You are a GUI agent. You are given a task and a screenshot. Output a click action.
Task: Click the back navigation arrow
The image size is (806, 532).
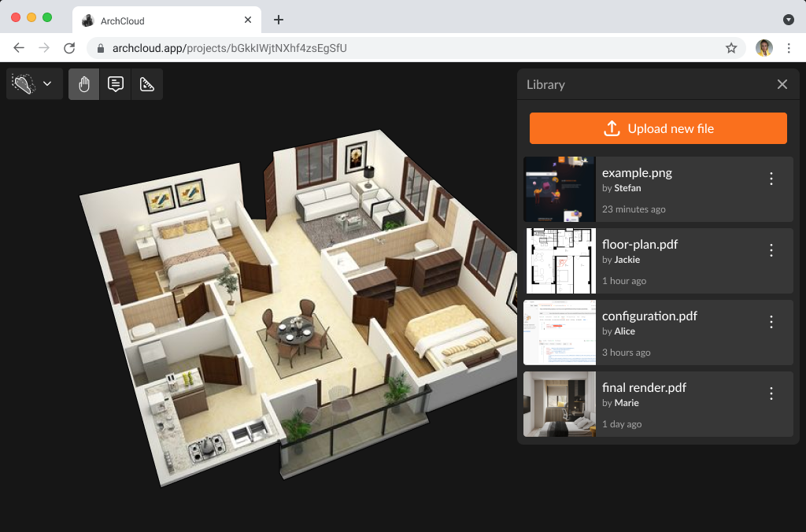(x=19, y=47)
